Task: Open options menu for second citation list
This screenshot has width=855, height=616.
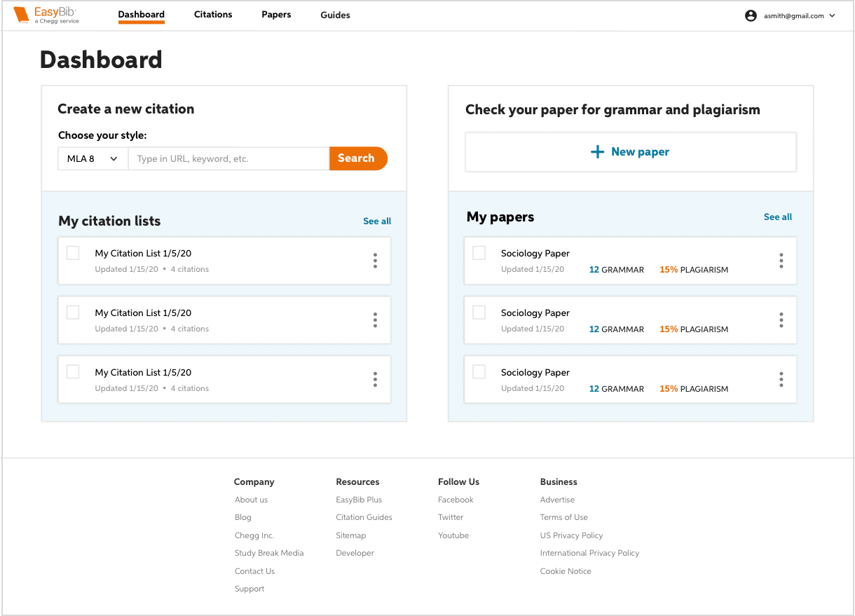Action: click(x=375, y=320)
